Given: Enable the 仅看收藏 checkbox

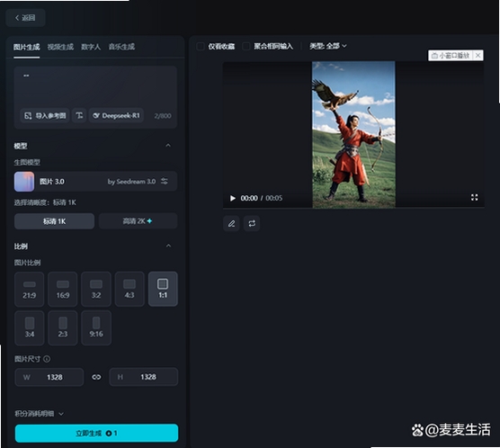Looking at the screenshot, I should click(x=201, y=46).
